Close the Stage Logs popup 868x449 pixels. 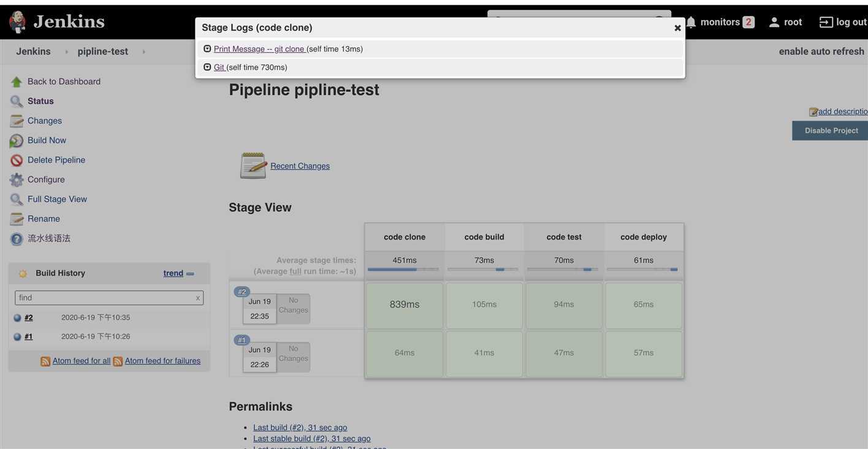[x=677, y=28]
